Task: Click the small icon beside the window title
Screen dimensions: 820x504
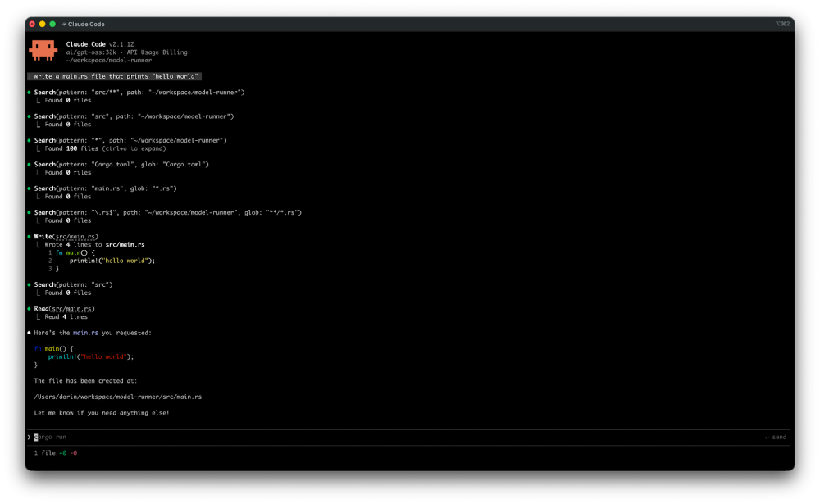Action: coord(64,25)
